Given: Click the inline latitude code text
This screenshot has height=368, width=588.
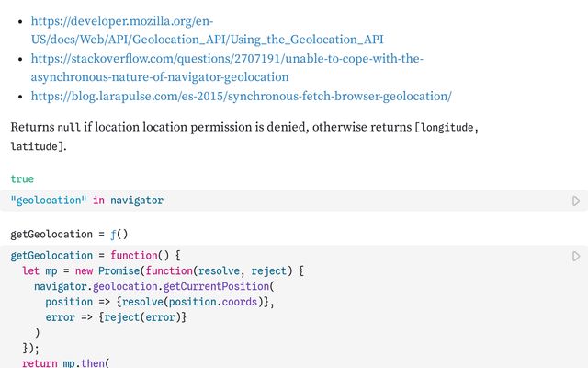Looking at the screenshot, I should click(34, 147).
